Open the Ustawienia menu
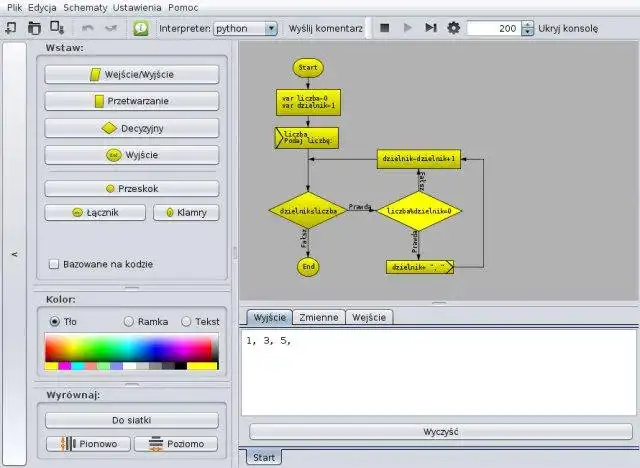Viewport: 640px width, 468px height. [137, 7]
